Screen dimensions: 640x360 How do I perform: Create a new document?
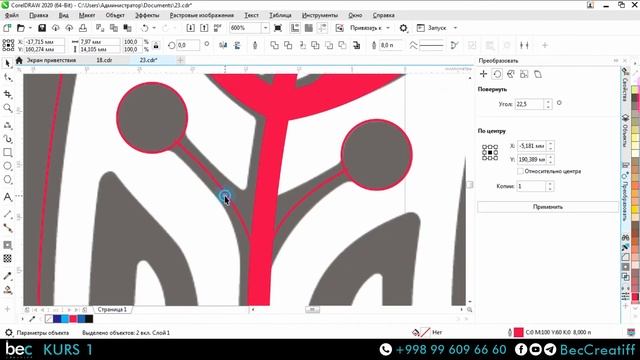(7, 28)
